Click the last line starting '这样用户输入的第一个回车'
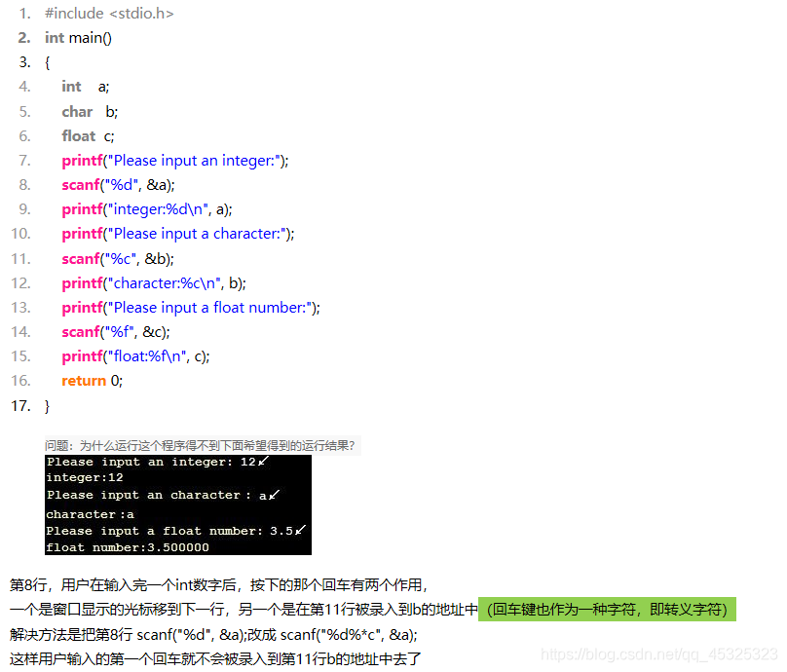787x672 pixels. click(215, 659)
